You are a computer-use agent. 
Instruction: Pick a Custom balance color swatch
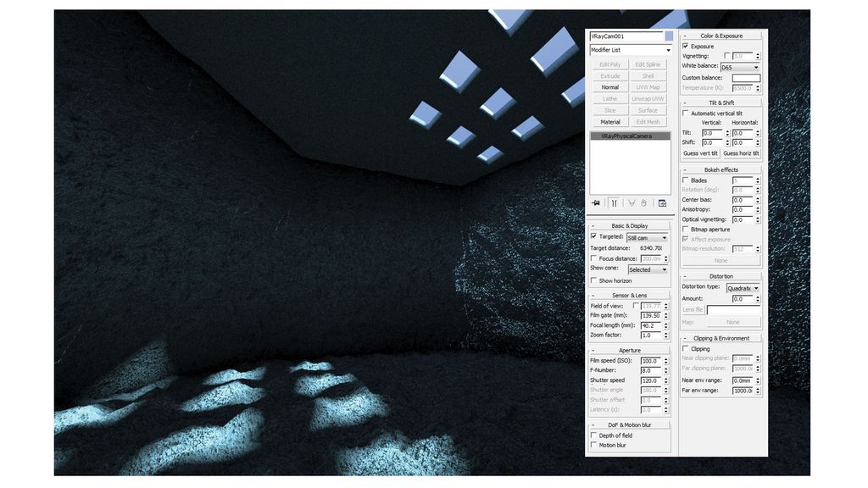click(x=747, y=76)
